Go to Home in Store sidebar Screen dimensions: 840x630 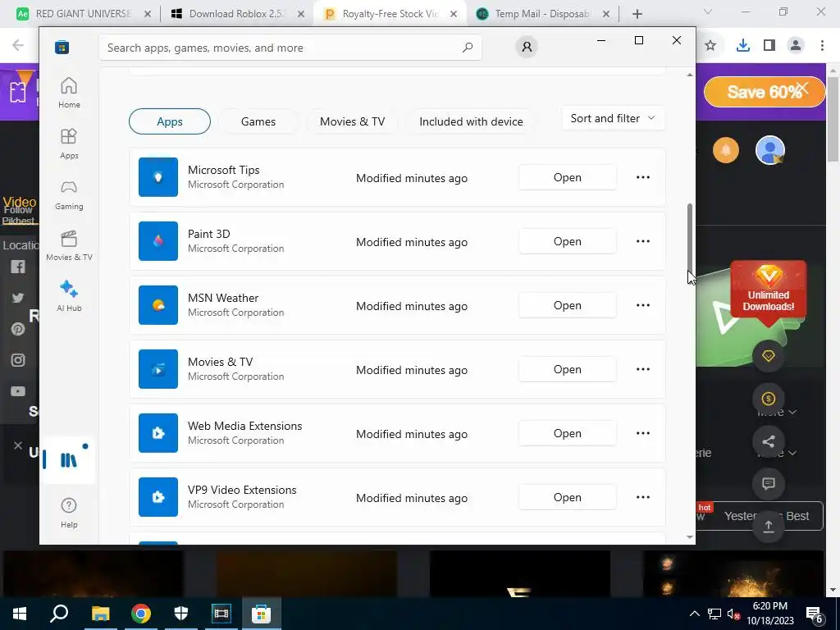click(69, 93)
